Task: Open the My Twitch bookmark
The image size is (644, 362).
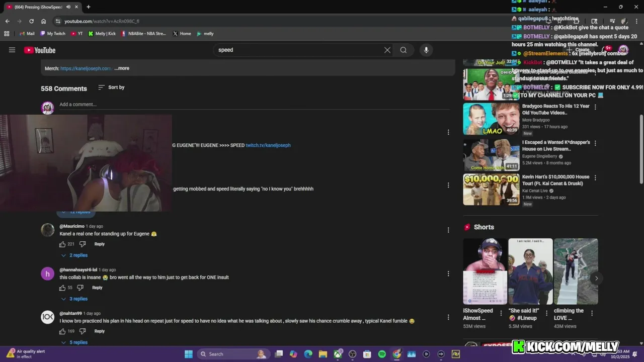Action: 53,34
